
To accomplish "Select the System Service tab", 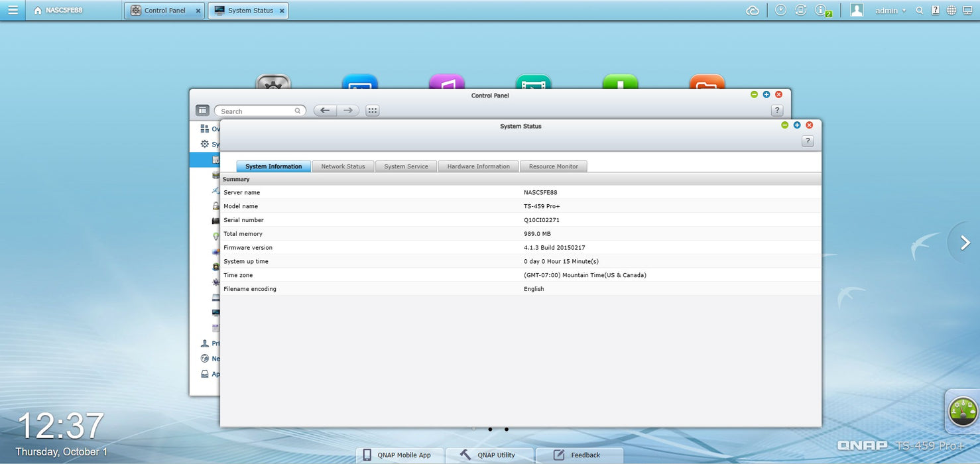I will [x=406, y=166].
